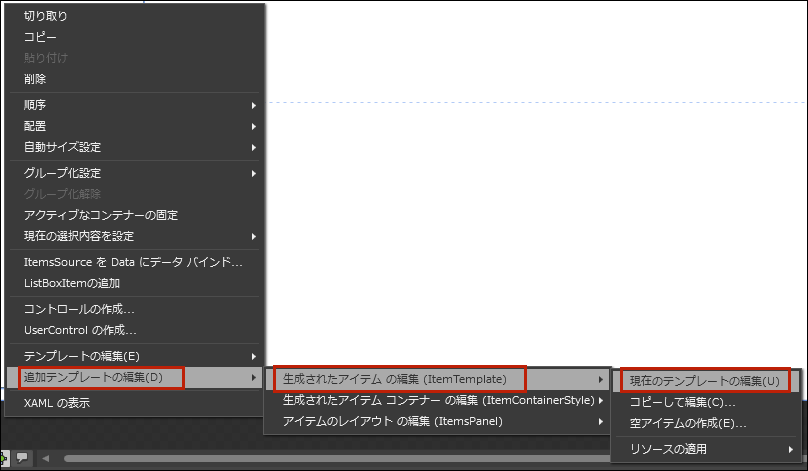The height and width of the screenshot is (471, 808).
Task: Select 生成されたアイテム の編集 (ItemTemplate)
Action: [438, 379]
